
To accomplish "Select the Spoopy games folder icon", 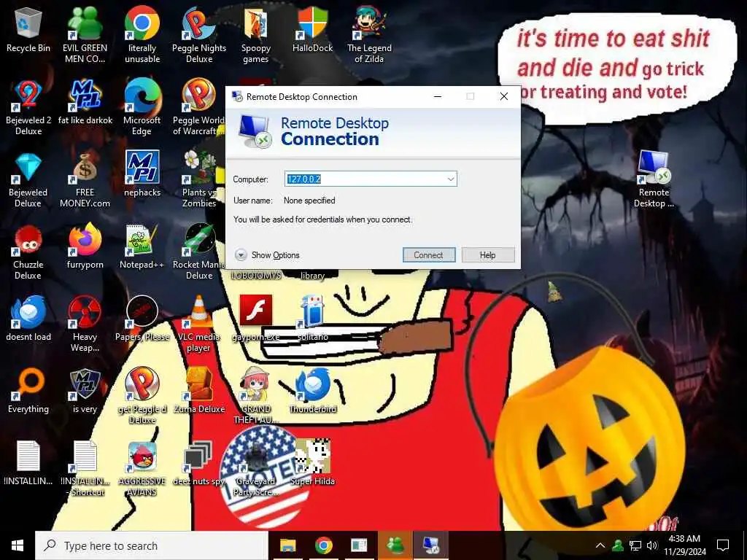I will [256, 34].
